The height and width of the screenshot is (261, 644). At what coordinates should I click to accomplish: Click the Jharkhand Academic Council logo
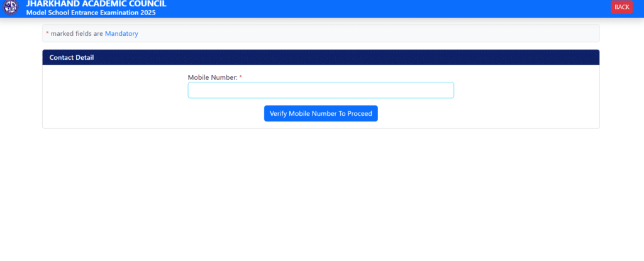click(11, 8)
